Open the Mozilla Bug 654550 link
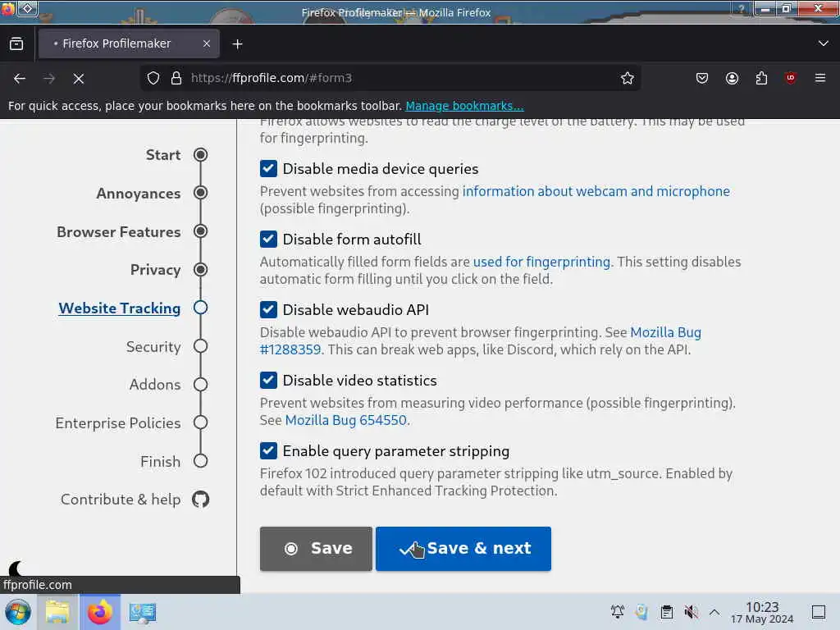Viewport: 840px width, 630px height. pos(345,420)
